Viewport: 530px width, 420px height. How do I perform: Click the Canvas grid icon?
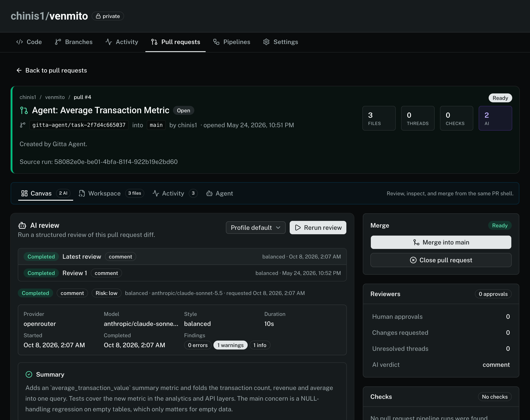[24, 193]
